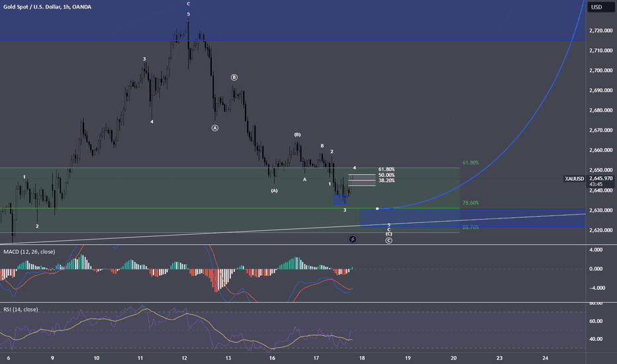Click the 2,620.000 price axis label
Viewport: 617px width, 364px height.
point(601,230)
